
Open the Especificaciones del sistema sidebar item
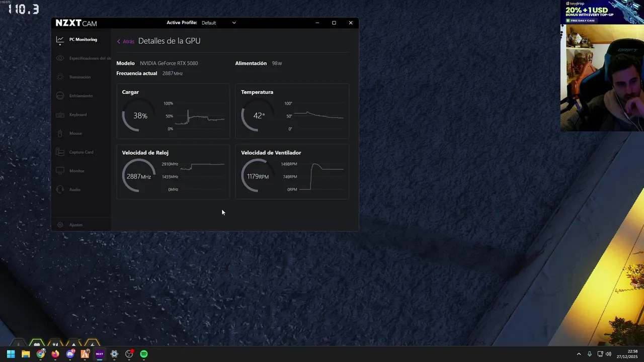pos(80,58)
